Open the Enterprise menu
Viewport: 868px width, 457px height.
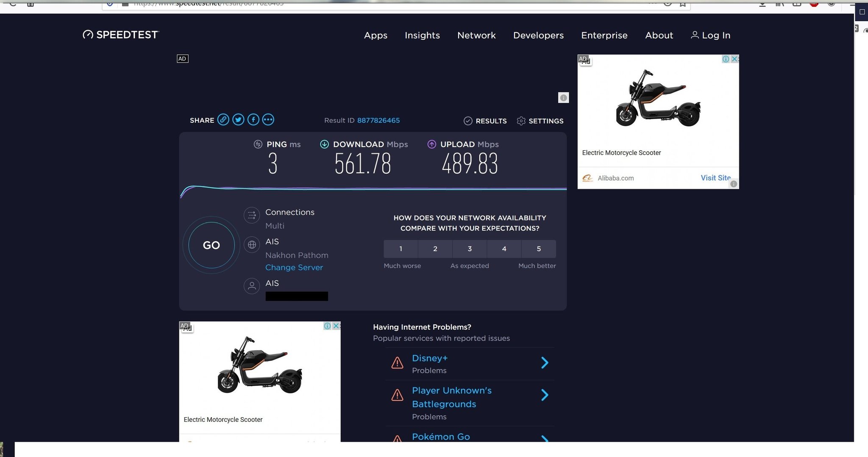click(x=604, y=36)
